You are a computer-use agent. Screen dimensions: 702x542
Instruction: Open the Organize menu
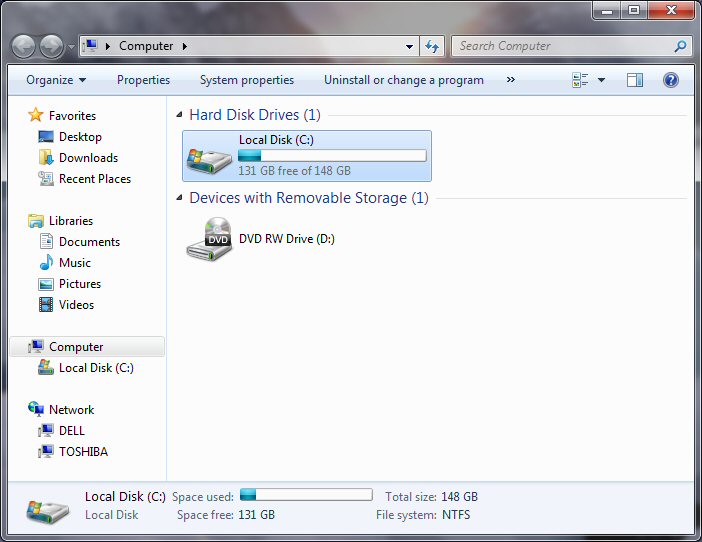pos(56,80)
